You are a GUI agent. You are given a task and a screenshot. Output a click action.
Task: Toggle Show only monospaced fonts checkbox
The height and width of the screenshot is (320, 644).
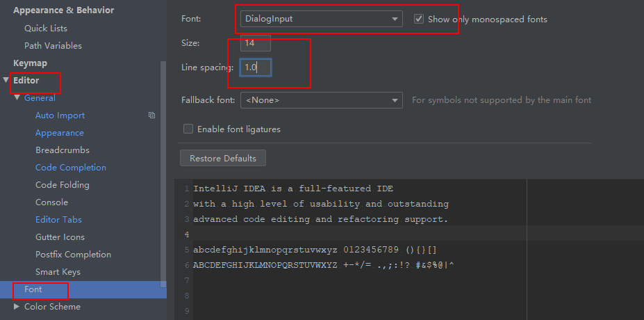coord(418,19)
